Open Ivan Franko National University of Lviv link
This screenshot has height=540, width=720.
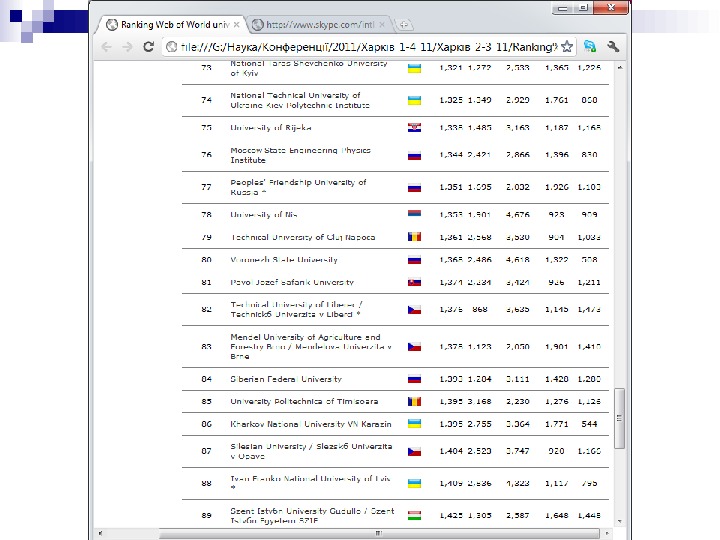[x=310, y=483]
